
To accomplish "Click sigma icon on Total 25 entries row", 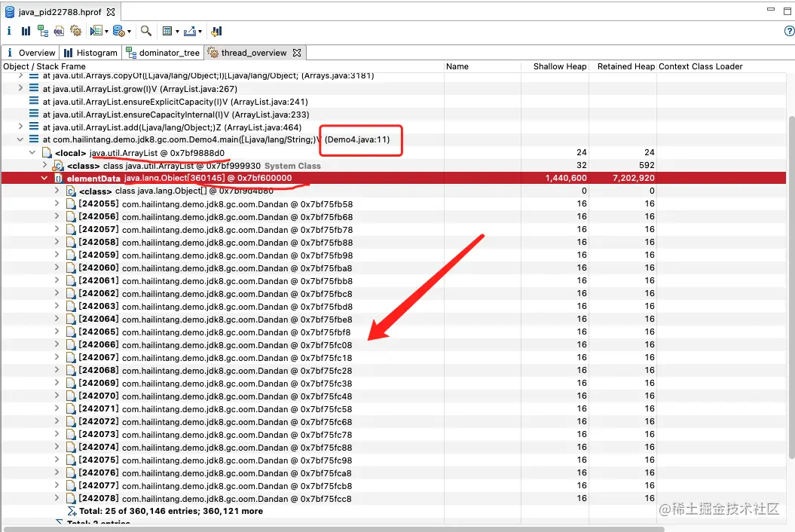I will coord(72,511).
